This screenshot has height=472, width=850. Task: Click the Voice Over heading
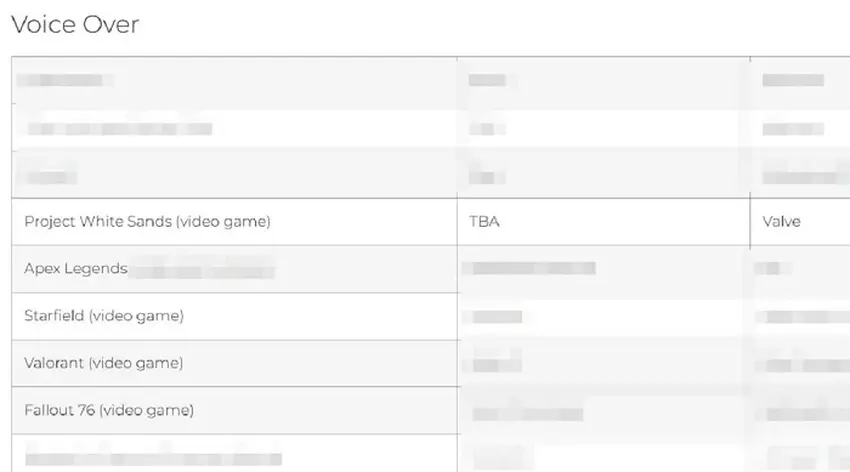pos(74,24)
